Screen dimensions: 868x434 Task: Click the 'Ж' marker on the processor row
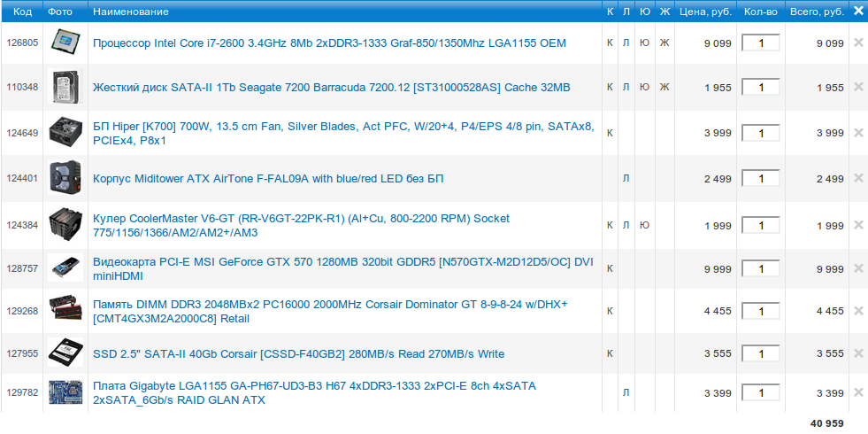click(x=664, y=43)
